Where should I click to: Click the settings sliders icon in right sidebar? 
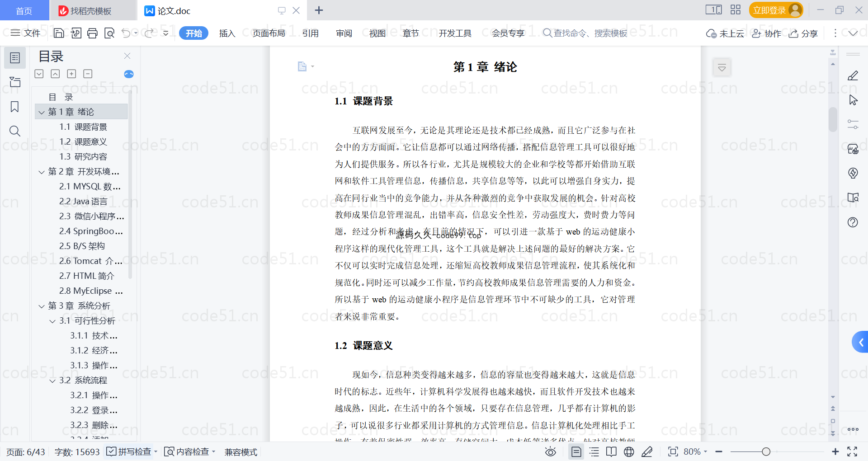click(x=853, y=124)
